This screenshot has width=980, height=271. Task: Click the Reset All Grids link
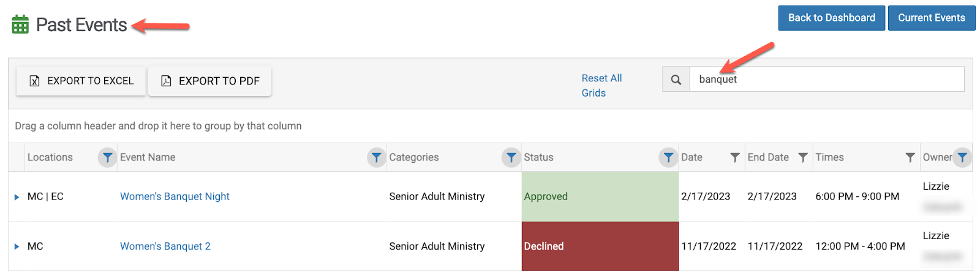point(601,86)
